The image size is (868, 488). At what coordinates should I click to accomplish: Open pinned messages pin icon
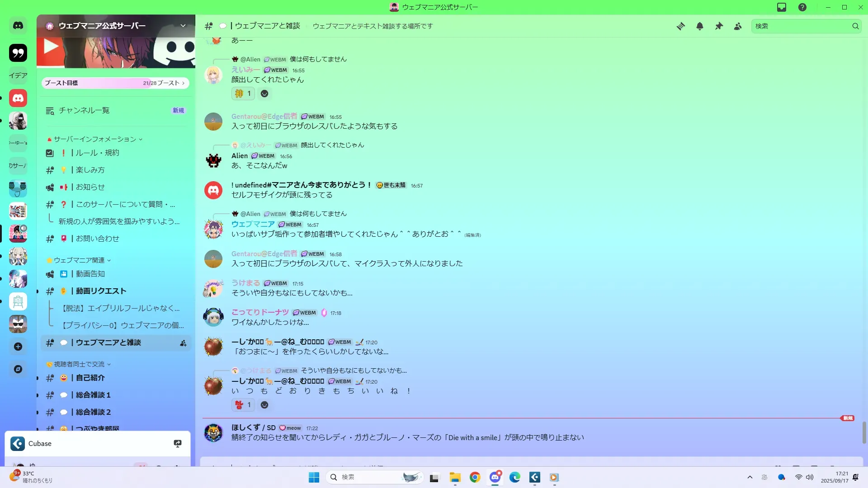pyautogui.click(x=719, y=26)
